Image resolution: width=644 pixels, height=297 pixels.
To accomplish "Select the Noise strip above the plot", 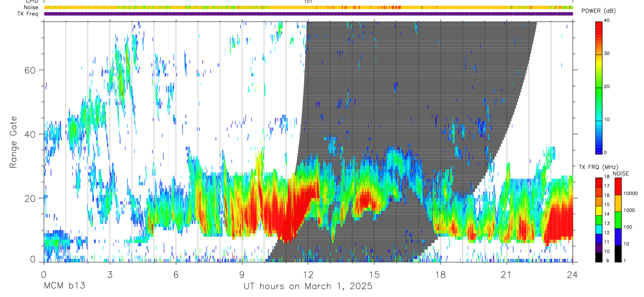I will (308, 7).
